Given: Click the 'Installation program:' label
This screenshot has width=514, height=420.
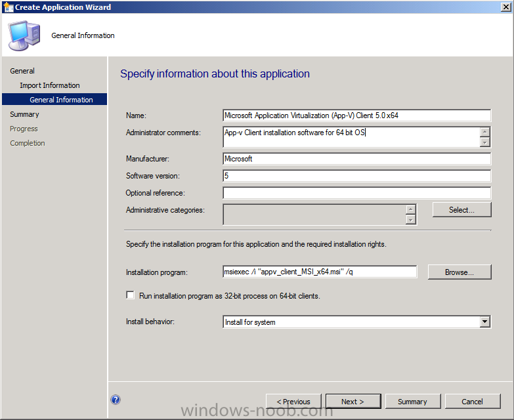Looking at the screenshot, I should point(157,272).
